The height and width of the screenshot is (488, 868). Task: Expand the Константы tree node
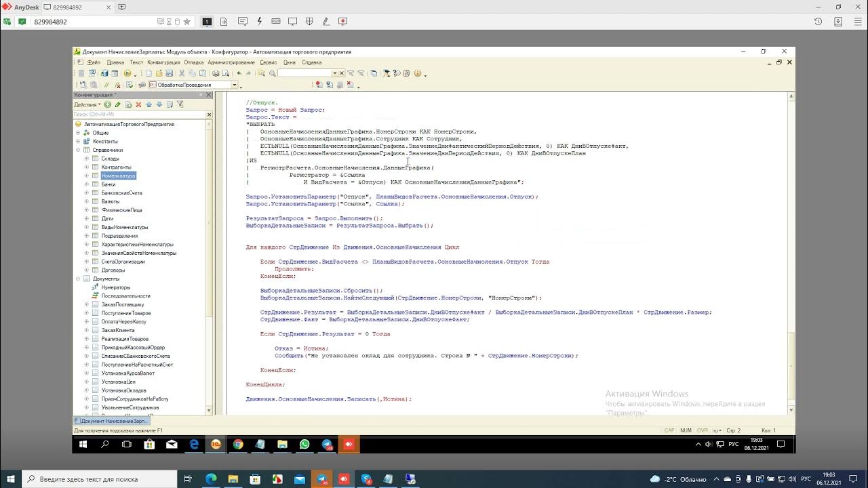click(x=79, y=142)
